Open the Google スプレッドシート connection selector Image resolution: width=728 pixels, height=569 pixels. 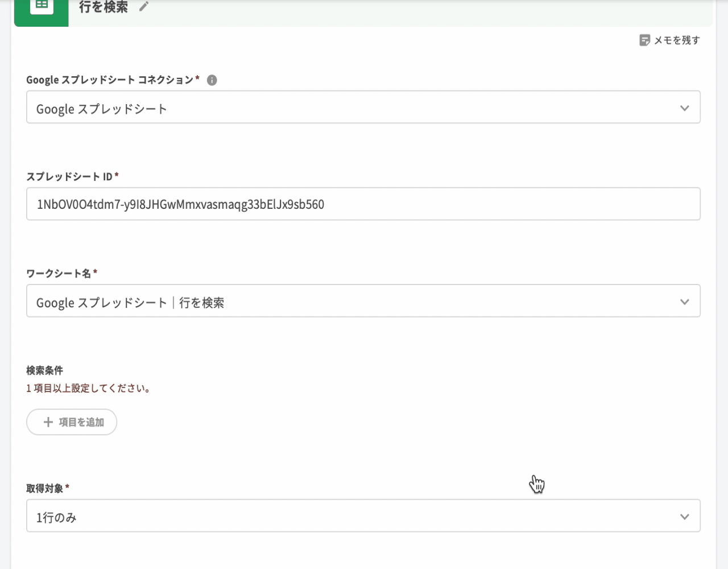[341, 108]
